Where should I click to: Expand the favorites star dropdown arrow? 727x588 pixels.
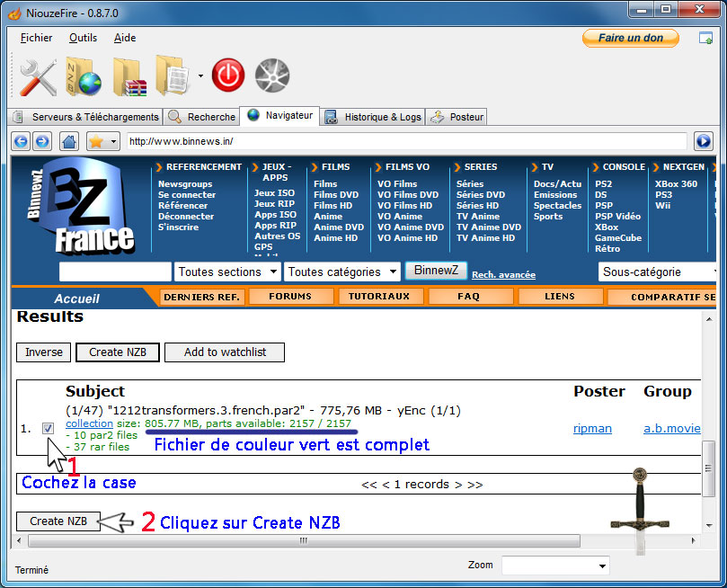tap(113, 141)
